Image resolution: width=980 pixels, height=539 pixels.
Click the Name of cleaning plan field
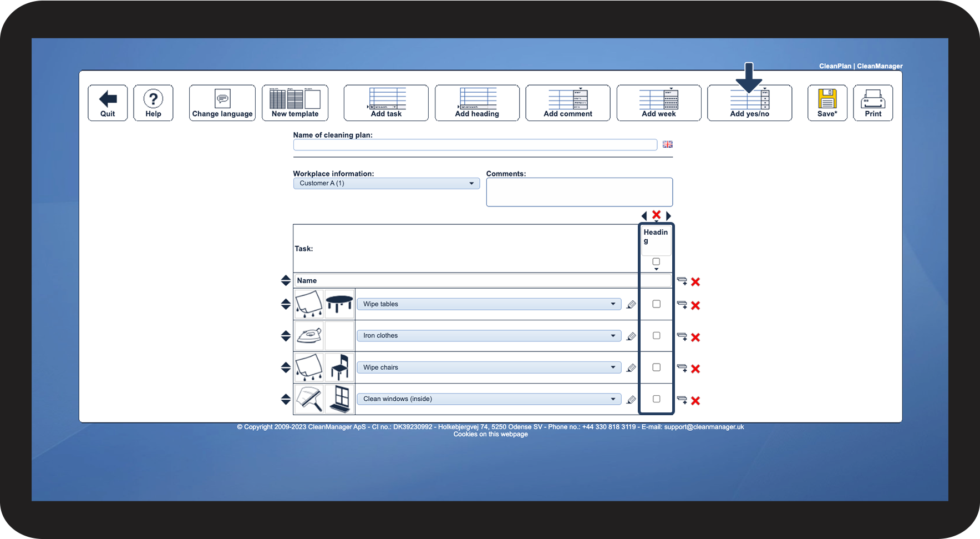tap(475, 145)
